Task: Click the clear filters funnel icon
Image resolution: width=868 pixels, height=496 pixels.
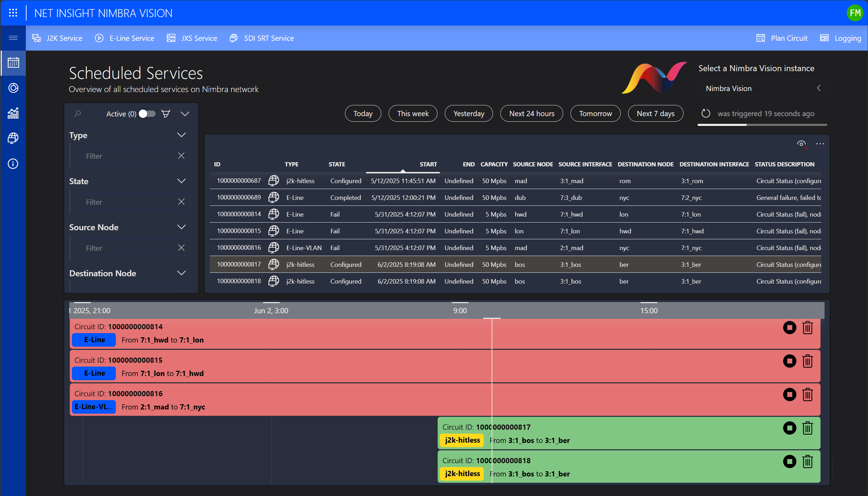Action: [x=166, y=114]
